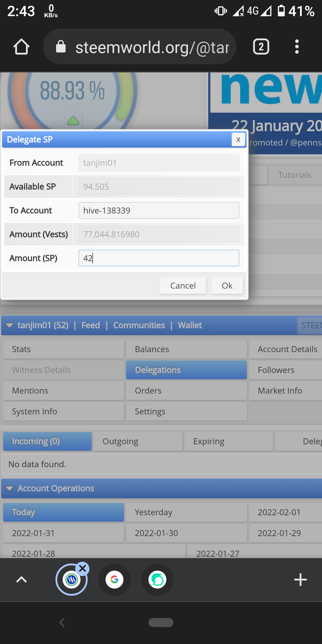Collapse the Account Operations section

[x=9, y=488]
